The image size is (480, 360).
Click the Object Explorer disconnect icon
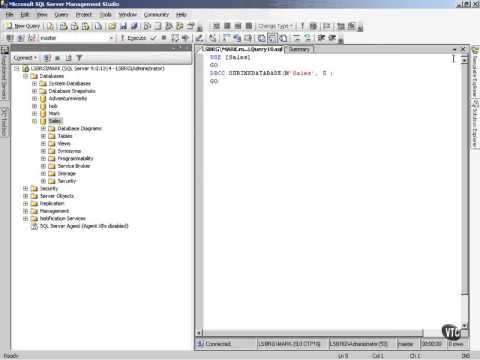click(x=47, y=58)
